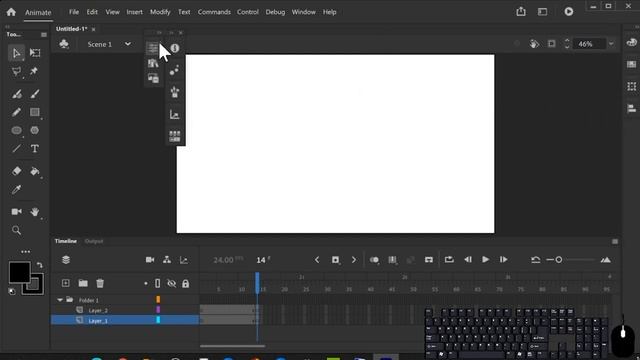Image resolution: width=640 pixels, height=360 pixels.
Task: Open the Window menu
Action: [x=304, y=12]
